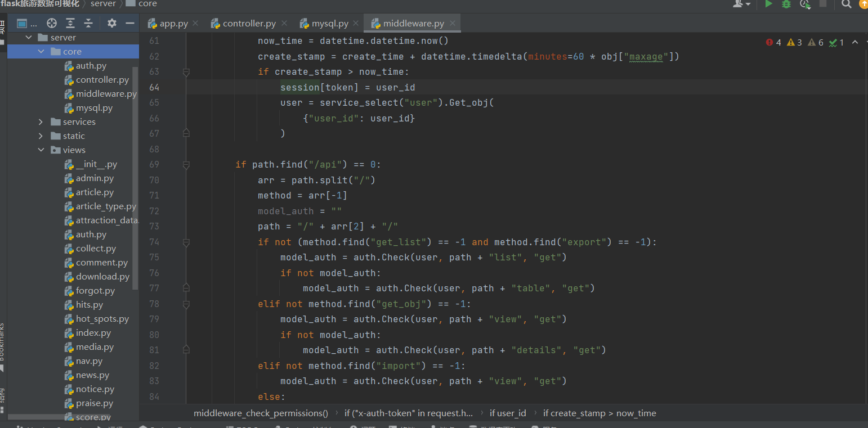
Task: Open article_type.py in project tree
Action: 100,206
